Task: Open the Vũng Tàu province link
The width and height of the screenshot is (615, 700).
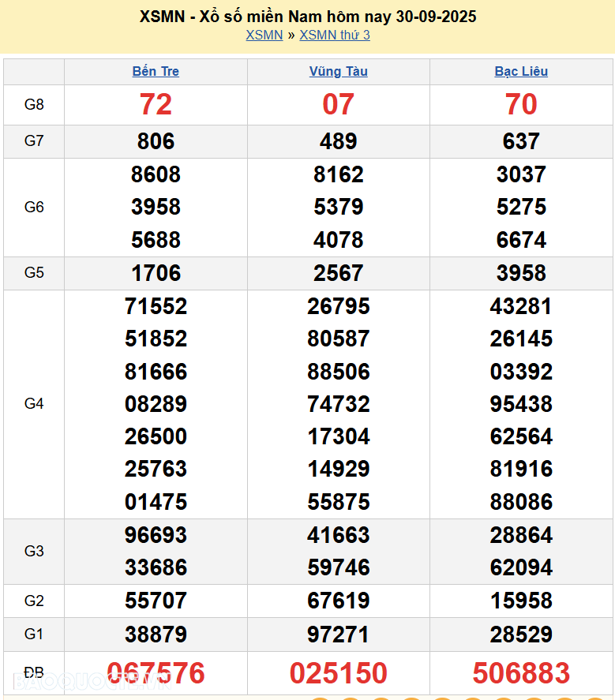Action: coord(338,71)
